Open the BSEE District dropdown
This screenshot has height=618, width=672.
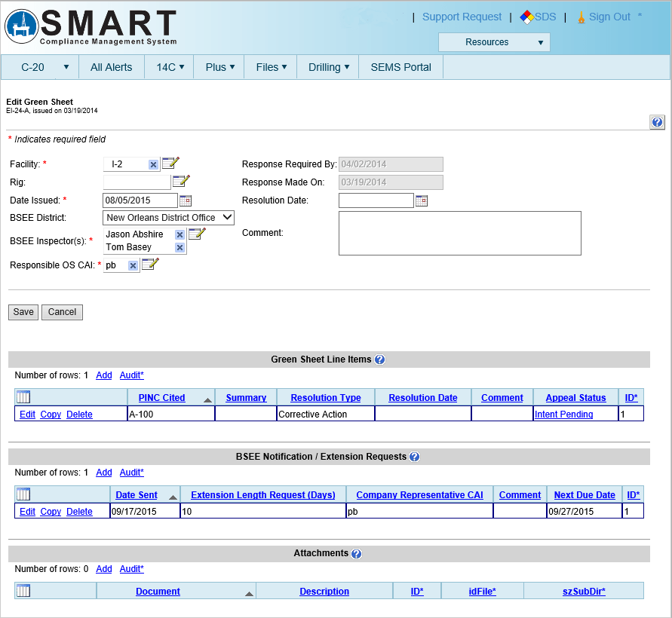[x=168, y=218]
